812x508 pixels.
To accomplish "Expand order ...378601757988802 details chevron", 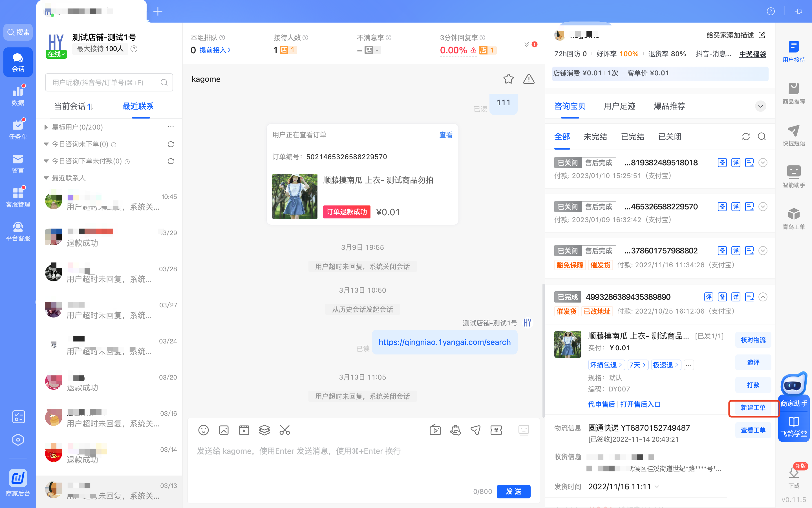I will point(763,251).
